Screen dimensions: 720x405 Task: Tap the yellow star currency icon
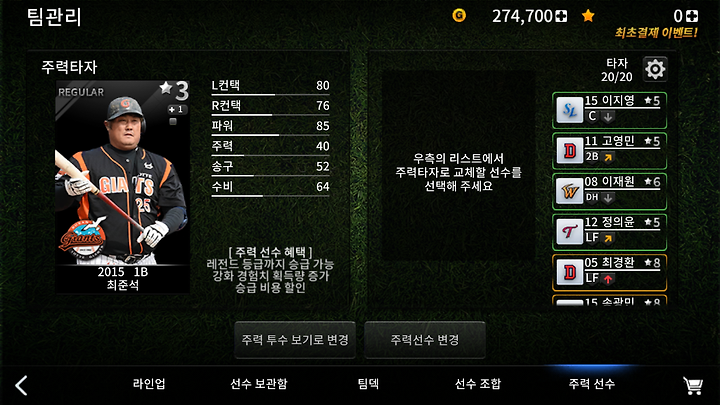point(588,16)
